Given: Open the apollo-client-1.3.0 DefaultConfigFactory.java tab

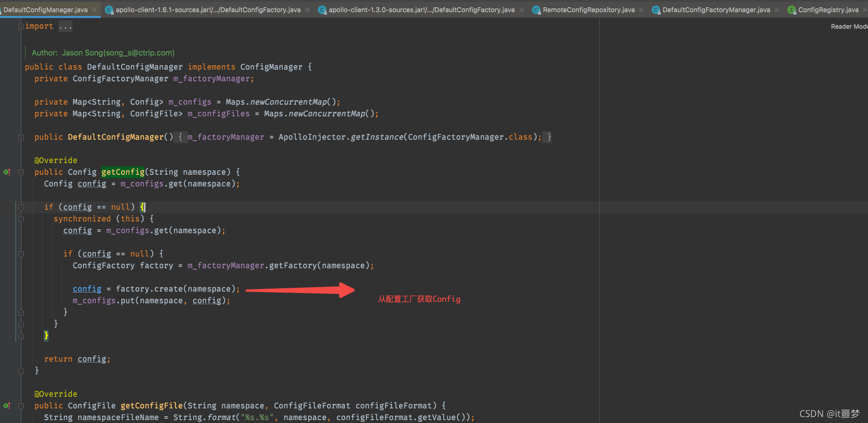Looking at the screenshot, I should (421, 10).
